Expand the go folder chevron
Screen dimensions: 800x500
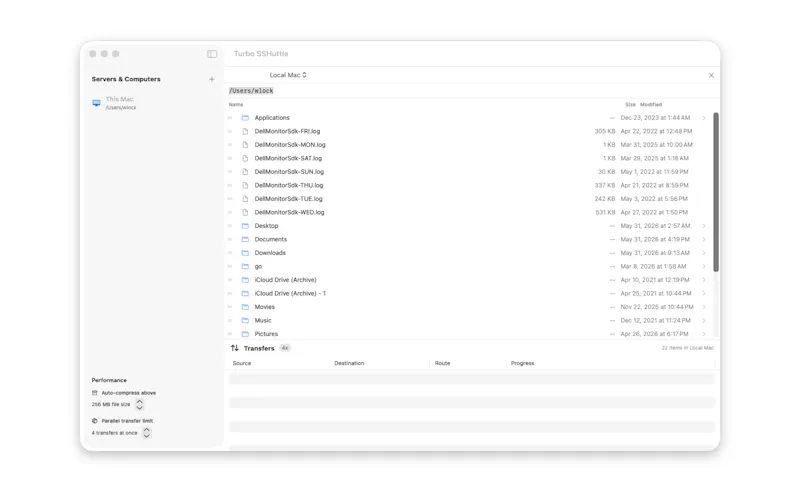pos(704,266)
